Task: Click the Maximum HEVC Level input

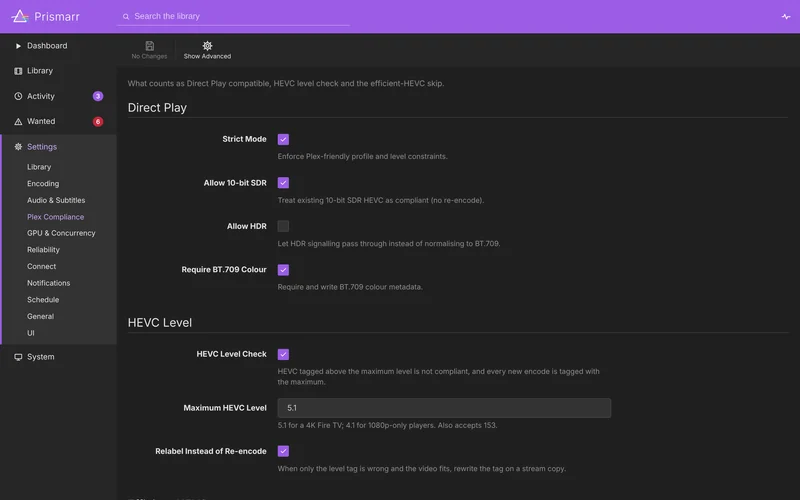Action: pos(444,408)
